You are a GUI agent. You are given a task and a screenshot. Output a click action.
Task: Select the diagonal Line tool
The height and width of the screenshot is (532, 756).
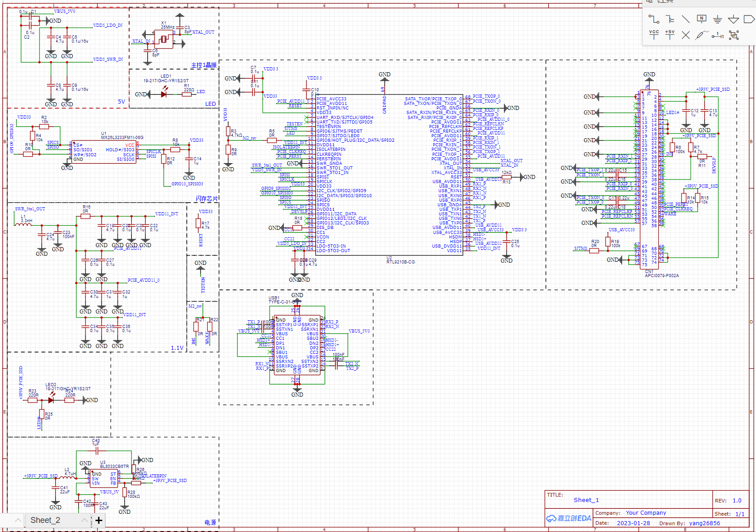pos(686,19)
